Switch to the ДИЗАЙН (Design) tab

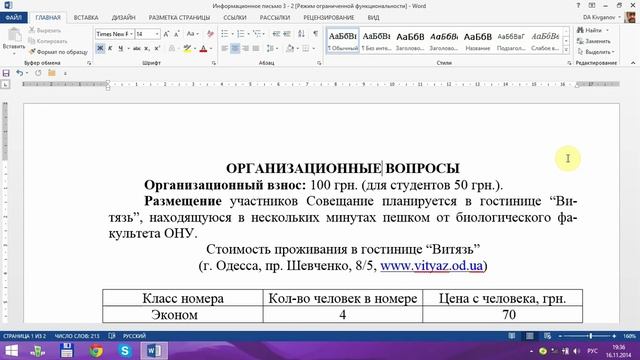click(123, 18)
